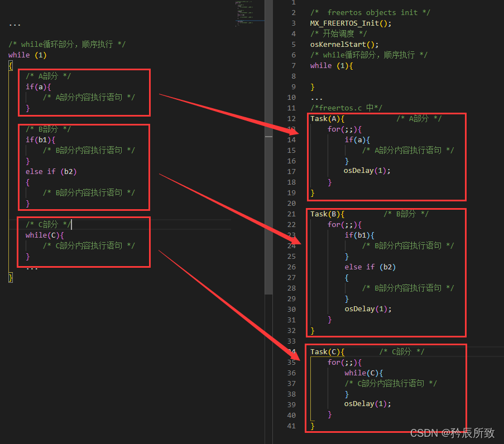Click the '/*freertos.c 中*/' comment
This screenshot has width=504, height=444.
pyautogui.click(x=346, y=108)
